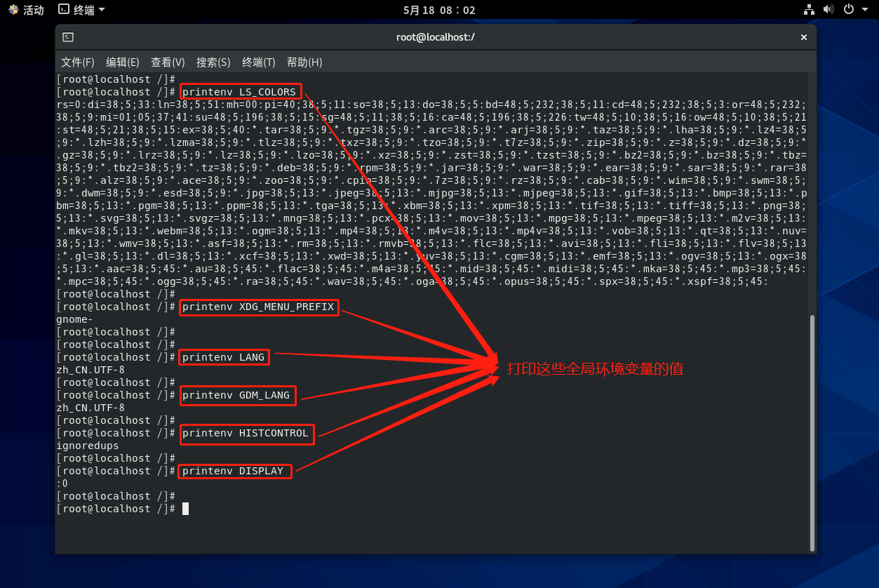Open the wired network status icon
Viewport: 879px width, 588px height.
pyautogui.click(x=809, y=10)
